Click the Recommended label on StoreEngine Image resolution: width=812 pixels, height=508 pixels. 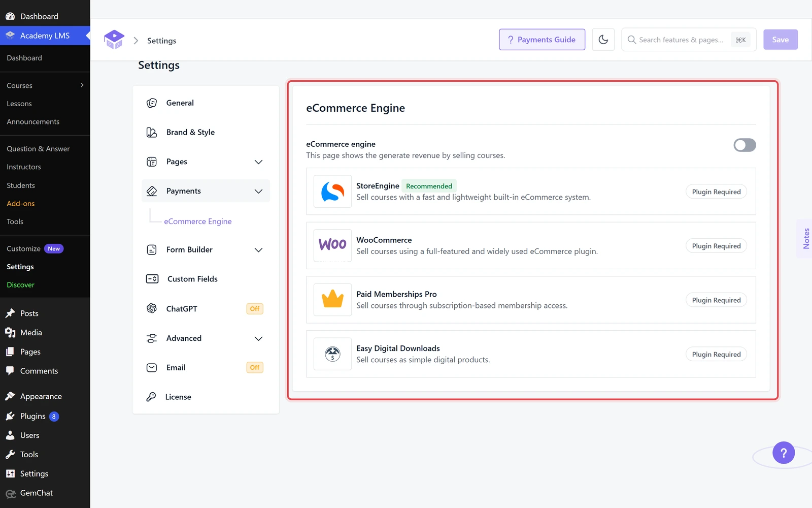pos(429,186)
